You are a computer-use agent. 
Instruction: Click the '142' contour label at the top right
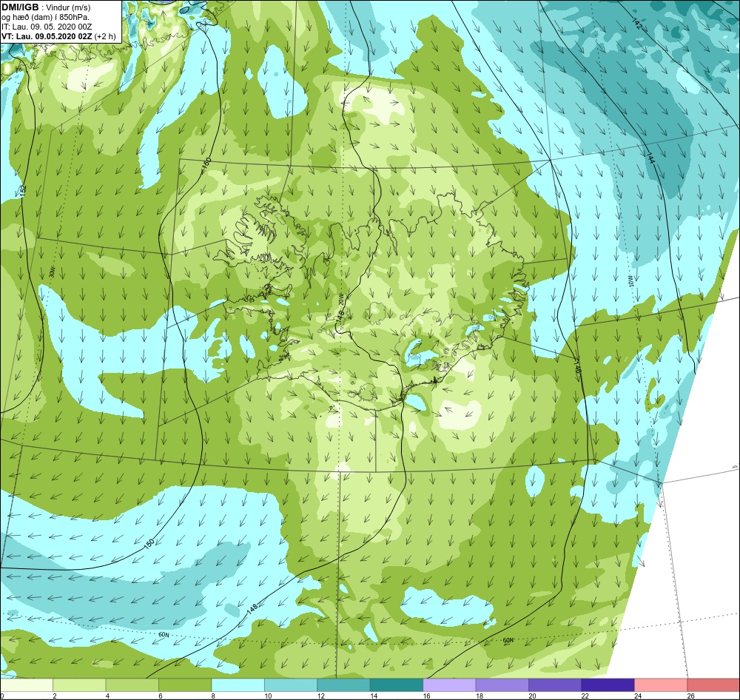click(x=636, y=24)
